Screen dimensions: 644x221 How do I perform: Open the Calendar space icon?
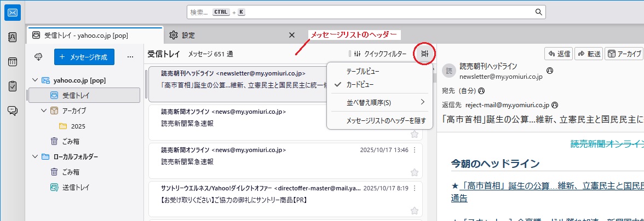pos(12,62)
